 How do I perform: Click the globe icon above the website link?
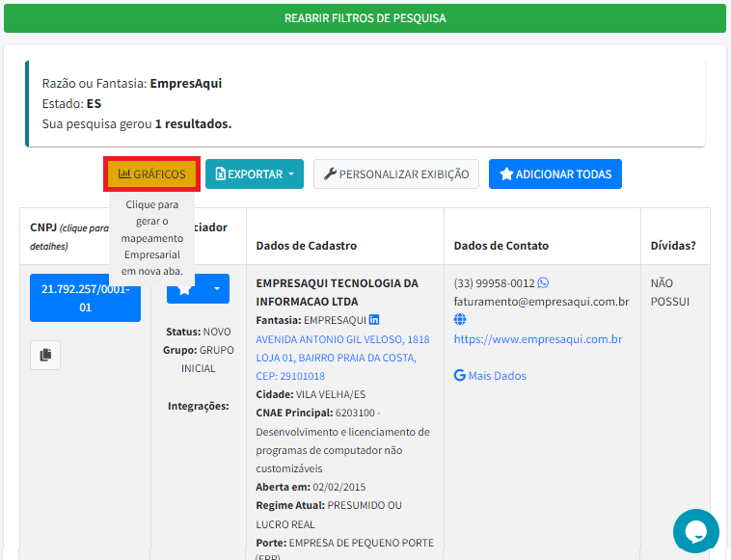point(460,320)
